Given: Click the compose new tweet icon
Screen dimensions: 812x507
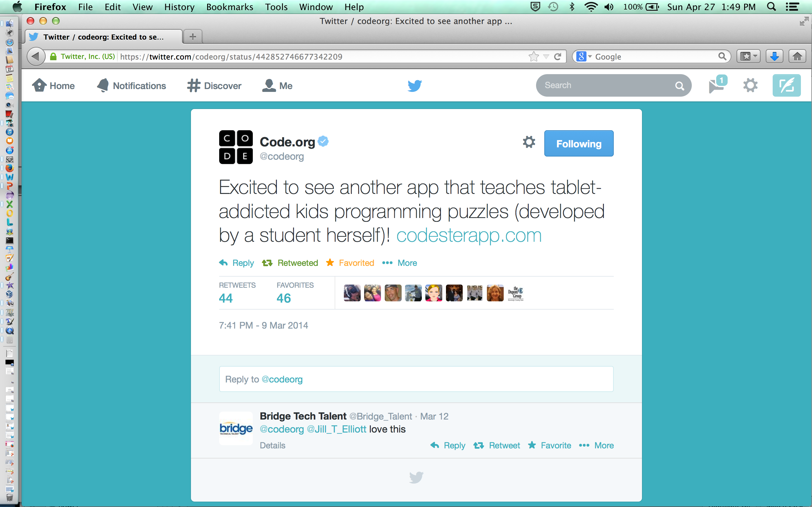Looking at the screenshot, I should pyautogui.click(x=786, y=86).
